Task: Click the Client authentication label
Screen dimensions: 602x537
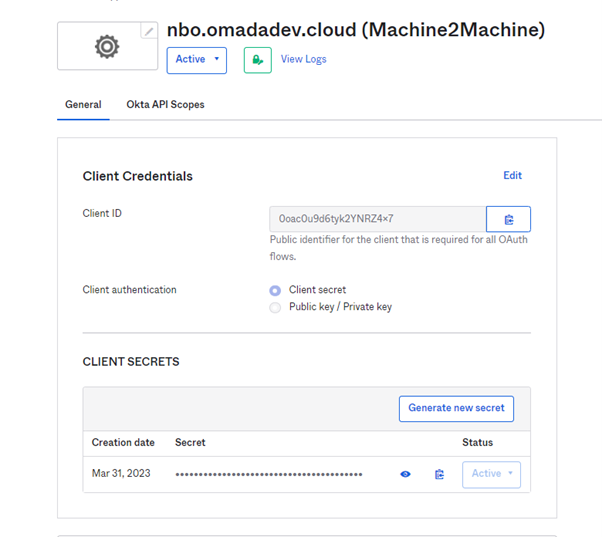Action: (x=129, y=290)
